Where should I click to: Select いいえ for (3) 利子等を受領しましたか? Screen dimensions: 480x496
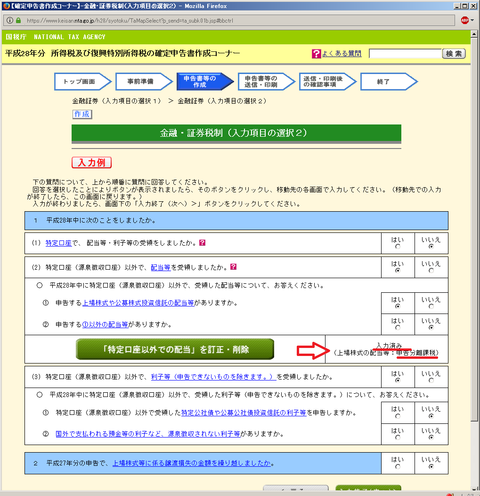click(431, 380)
